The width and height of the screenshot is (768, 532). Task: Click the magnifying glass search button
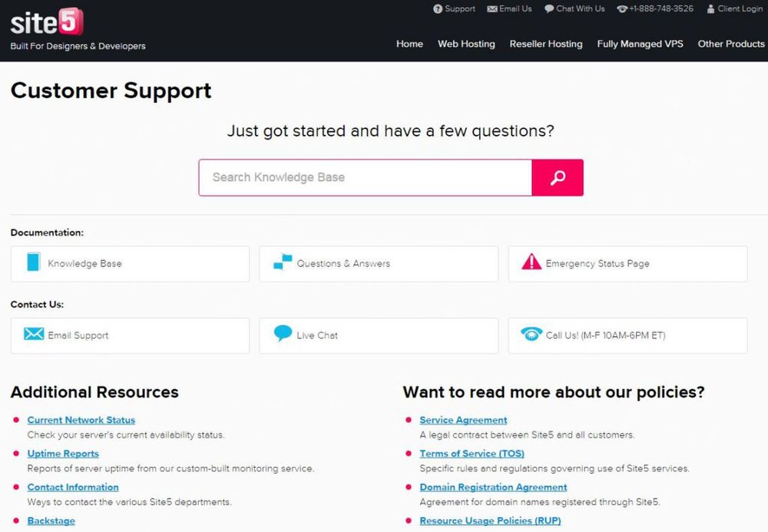(x=558, y=177)
